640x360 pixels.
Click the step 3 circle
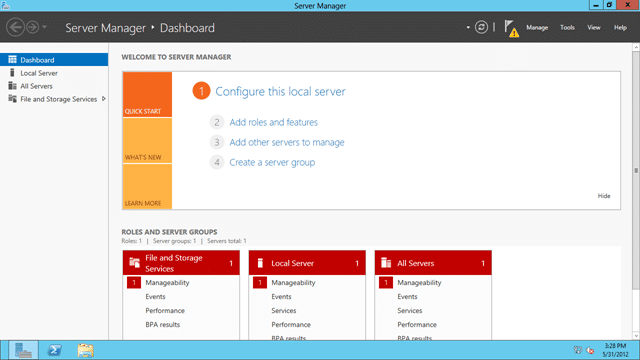pyautogui.click(x=217, y=142)
